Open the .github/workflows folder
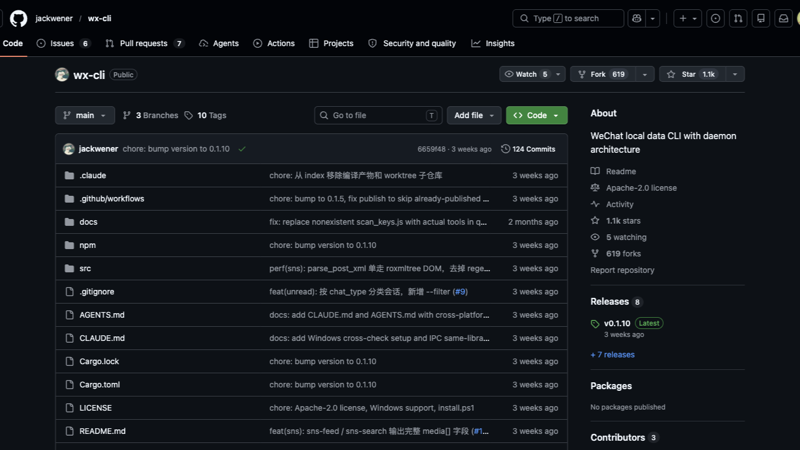This screenshot has width=800, height=450. [112, 199]
